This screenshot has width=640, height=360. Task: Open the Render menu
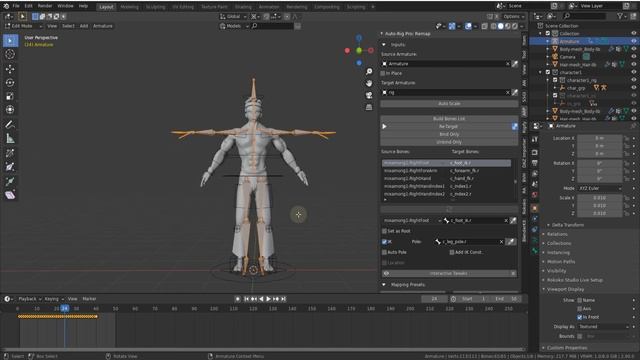point(45,6)
